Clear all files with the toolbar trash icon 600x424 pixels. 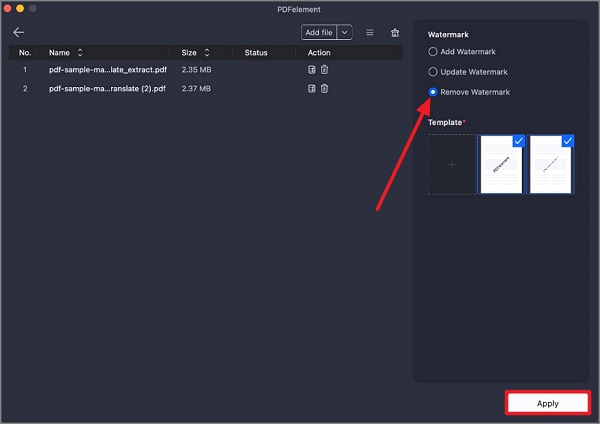395,33
